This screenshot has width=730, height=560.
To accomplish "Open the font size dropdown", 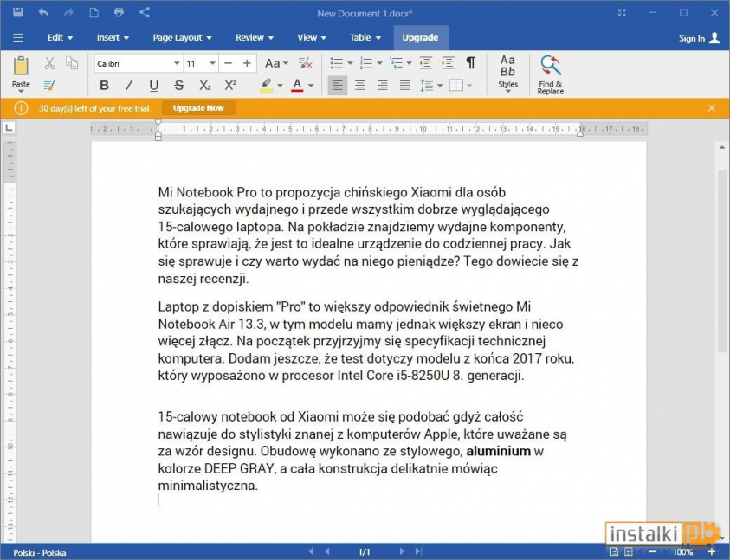I will pyautogui.click(x=213, y=62).
